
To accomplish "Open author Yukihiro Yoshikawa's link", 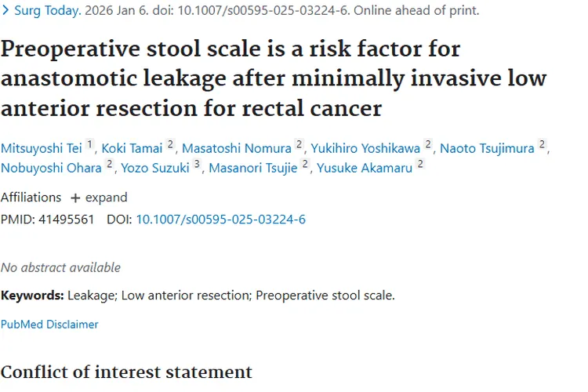I will point(365,148).
